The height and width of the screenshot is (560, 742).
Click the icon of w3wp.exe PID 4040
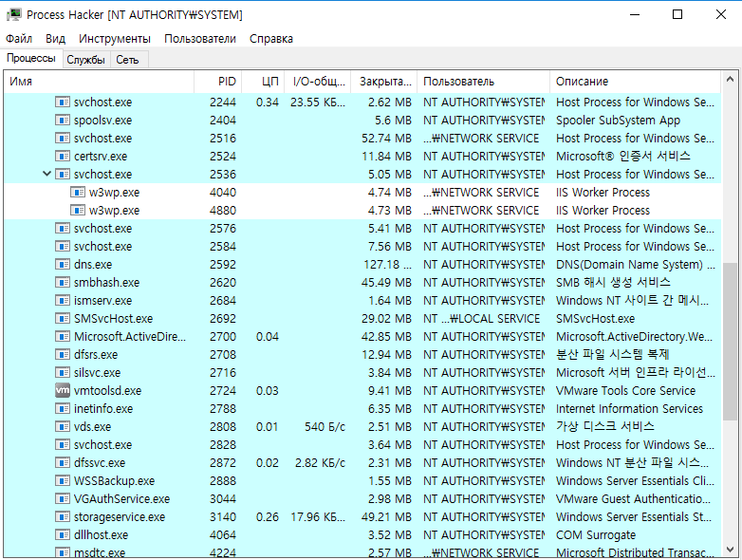click(x=78, y=192)
